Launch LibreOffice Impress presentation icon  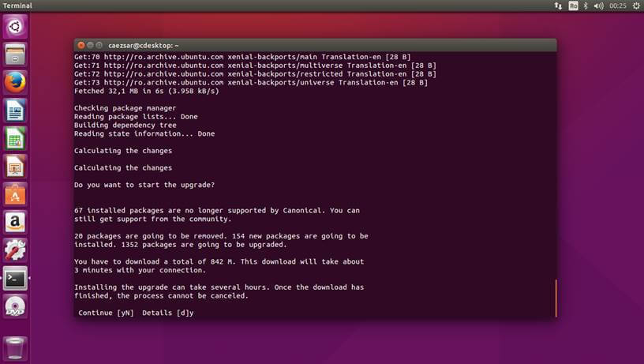click(15, 166)
